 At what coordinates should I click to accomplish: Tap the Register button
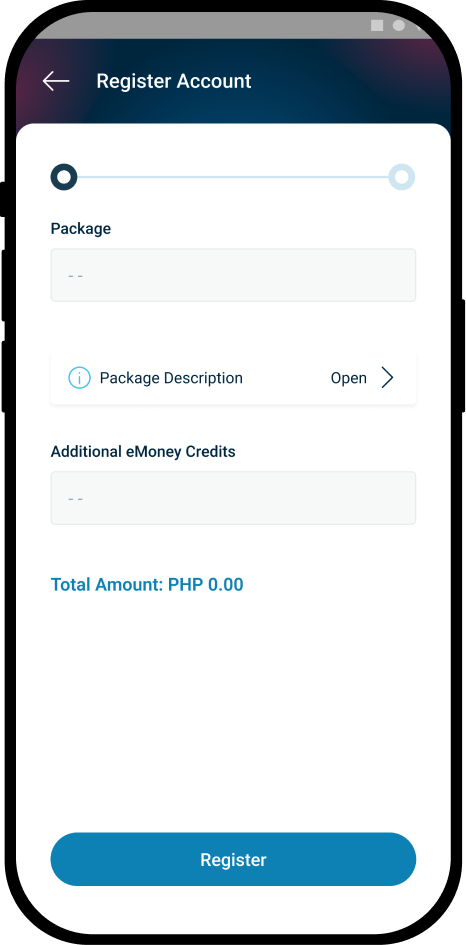point(233,859)
